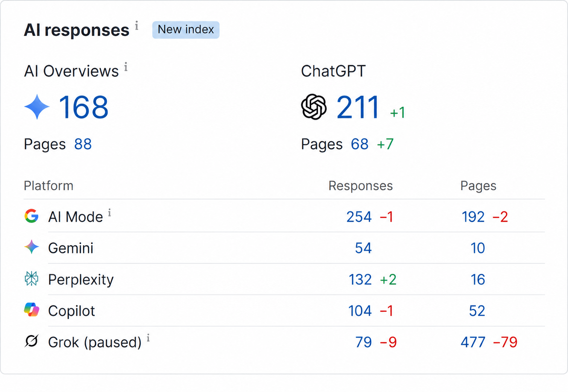Open Gemini responses value 54

[363, 248]
